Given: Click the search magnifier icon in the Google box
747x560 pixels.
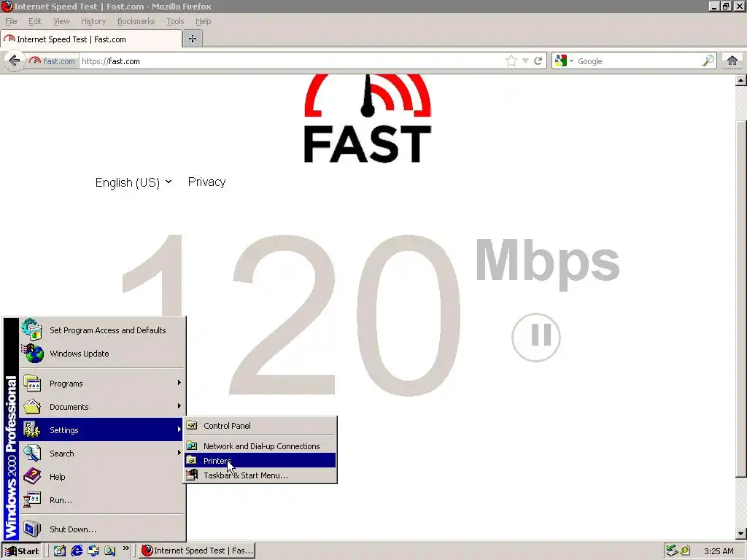Looking at the screenshot, I should click(708, 61).
